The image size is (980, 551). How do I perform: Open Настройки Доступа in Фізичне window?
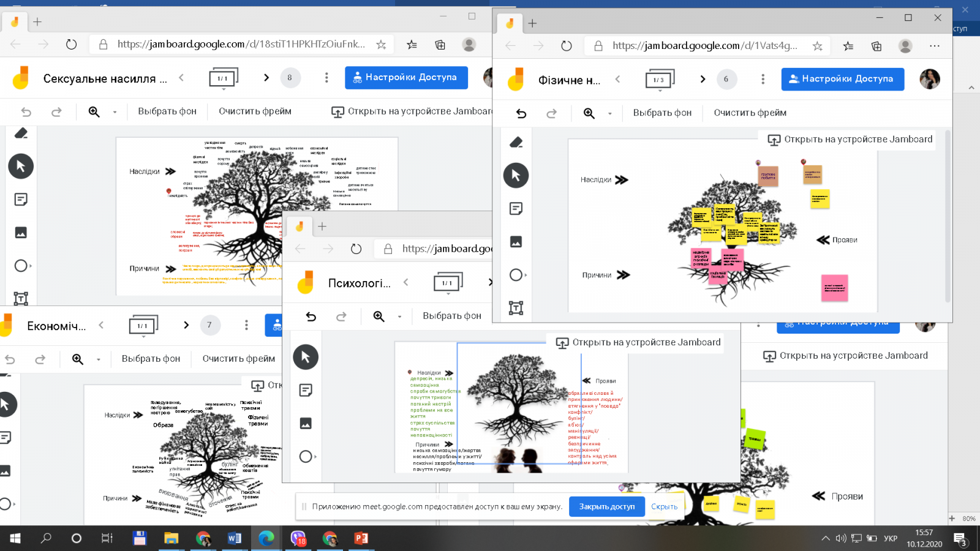tap(843, 79)
